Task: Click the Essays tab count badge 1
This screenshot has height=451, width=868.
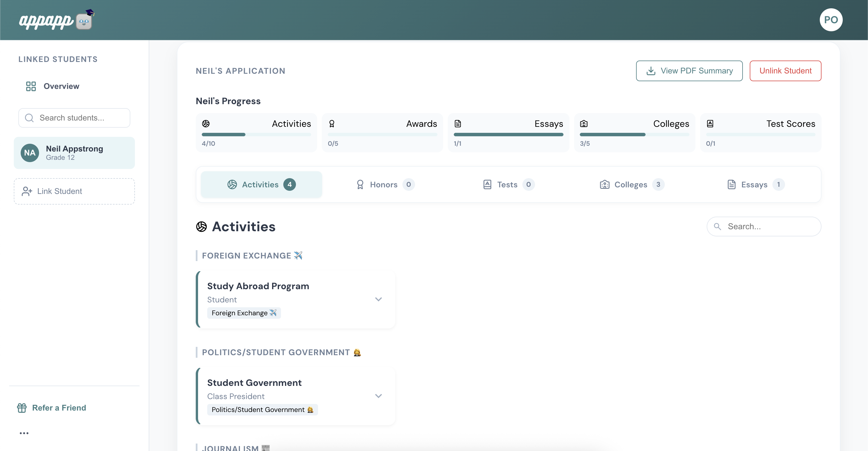Action: click(x=778, y=184)
